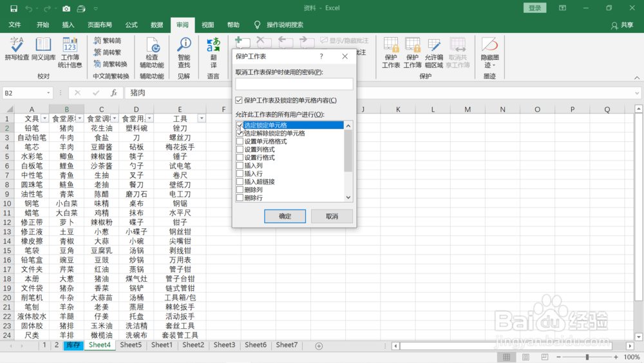644x363 pixels.
Task: Click 取消 button in dialog
Action: 332,216
